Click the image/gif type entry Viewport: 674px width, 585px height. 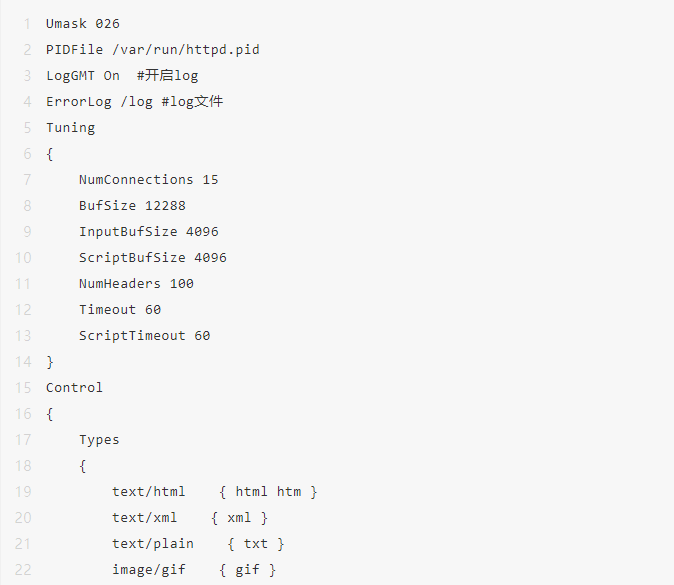click(x=148, y=569)
